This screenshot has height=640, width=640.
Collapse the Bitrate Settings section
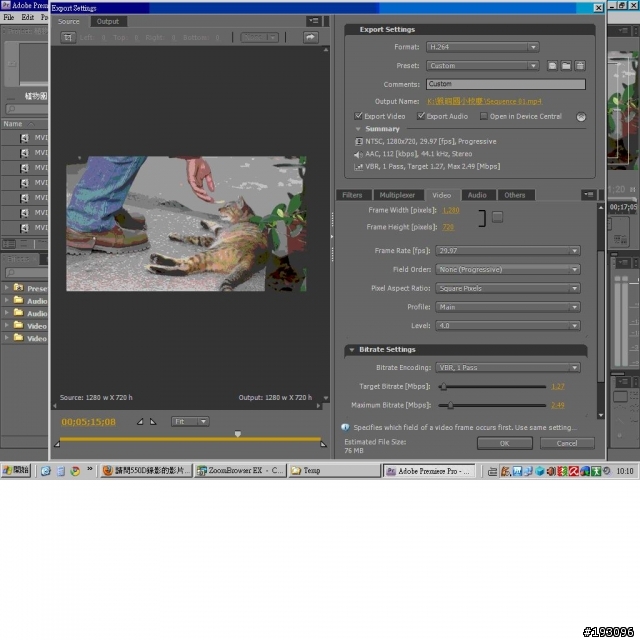pos(352,350)
